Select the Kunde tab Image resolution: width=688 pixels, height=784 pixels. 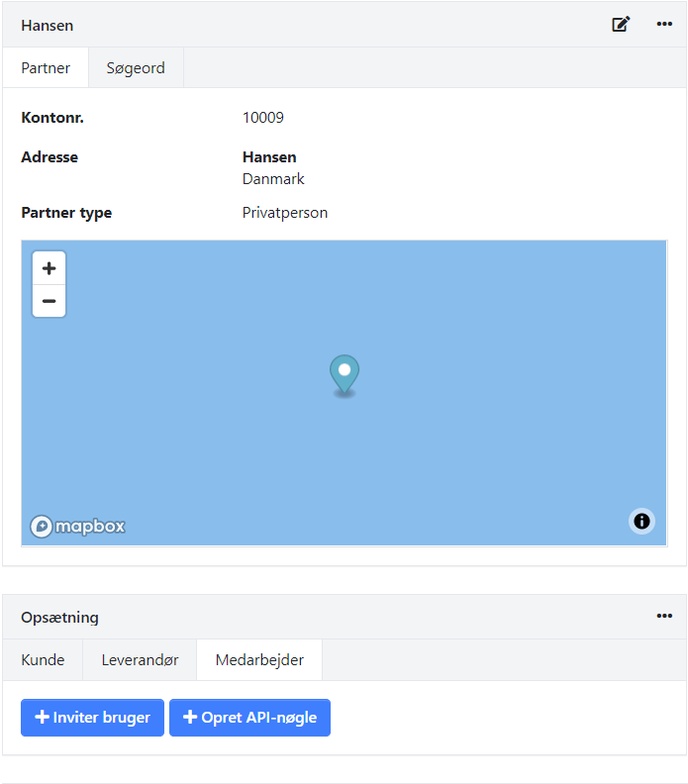43,660
